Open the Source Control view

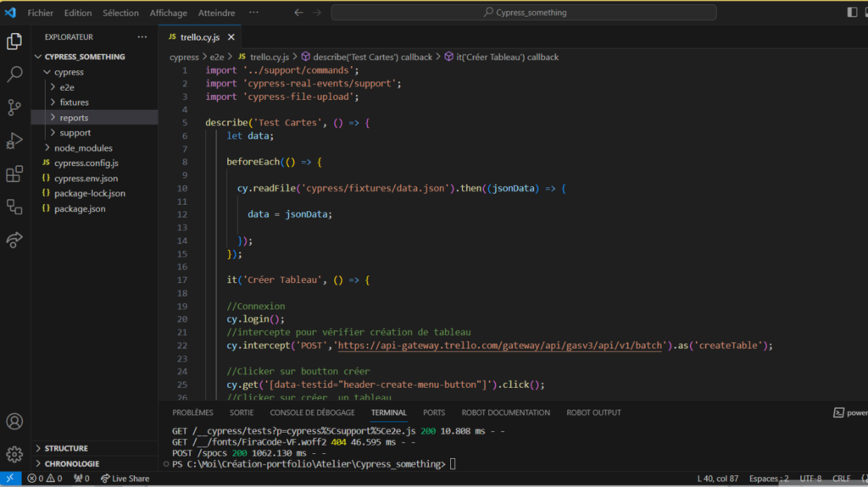(x=14, y=108)
